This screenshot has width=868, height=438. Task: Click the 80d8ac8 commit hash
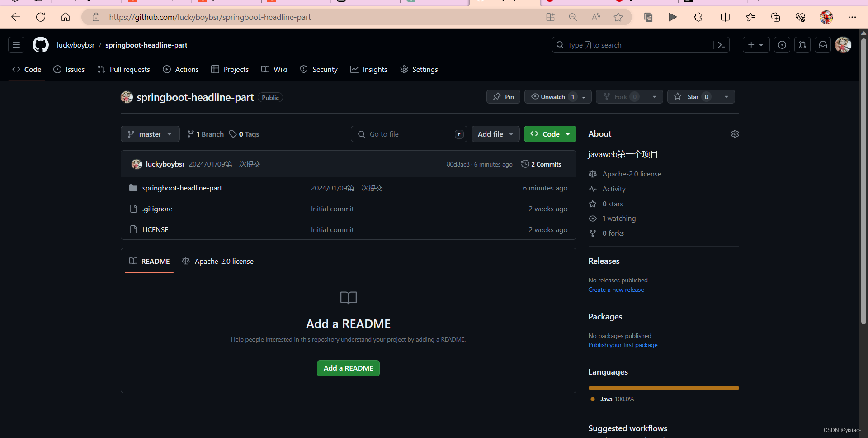pyautogui.click(x=458, y=164)
